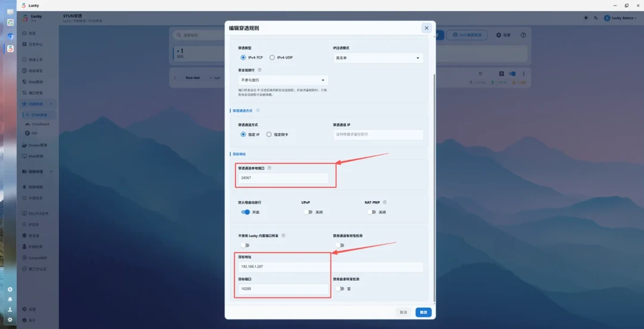The height and width of the screenshot is (329, 644).
Task: Open 第三方认证 in the sidebar
Action: [x=37, y=269]
